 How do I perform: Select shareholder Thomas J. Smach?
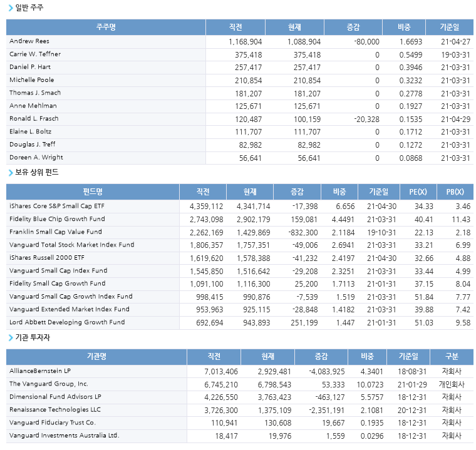coord(35,93)
